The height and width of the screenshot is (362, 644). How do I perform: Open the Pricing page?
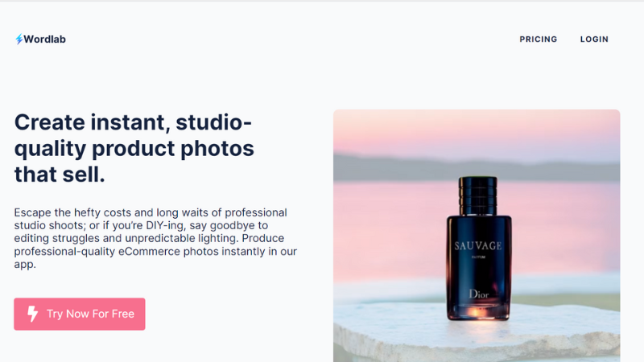(538, 39)
